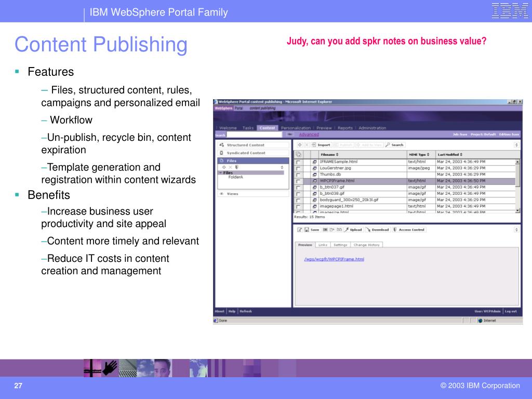The height and width of the screenshot is (399, 532).
Task: Open the /wps/wcpfr/WPCPIFrame.html preview link
Action: tap(334, 259)
